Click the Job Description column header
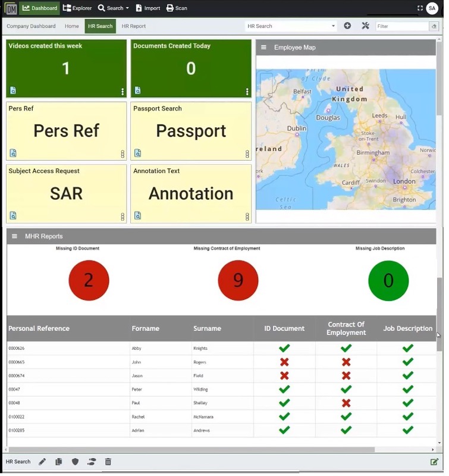This screenshot has width=449, height=476. (x=408, y=328)
